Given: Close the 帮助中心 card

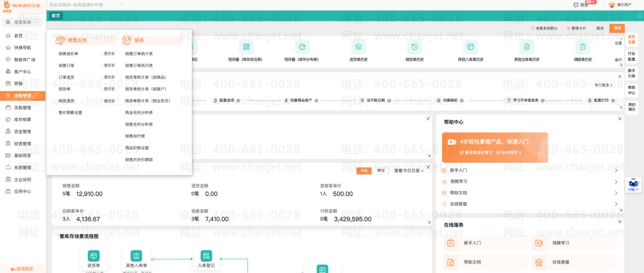Looking at the screenshot, I should [620, 119].
